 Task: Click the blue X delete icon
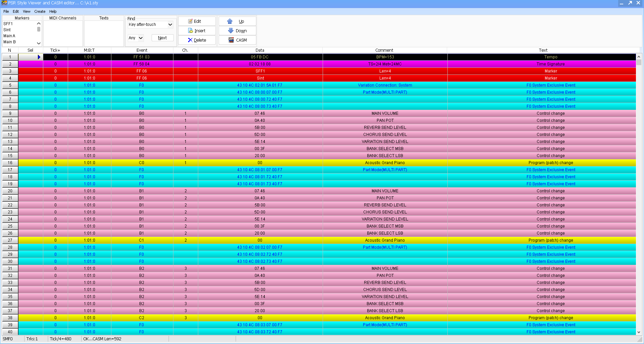(190, 40)
